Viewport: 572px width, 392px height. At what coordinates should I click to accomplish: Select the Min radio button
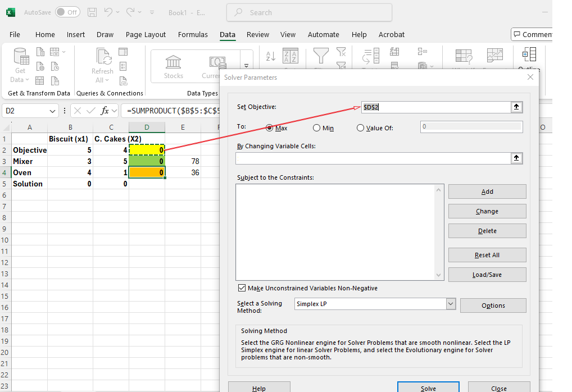point(317,128)
